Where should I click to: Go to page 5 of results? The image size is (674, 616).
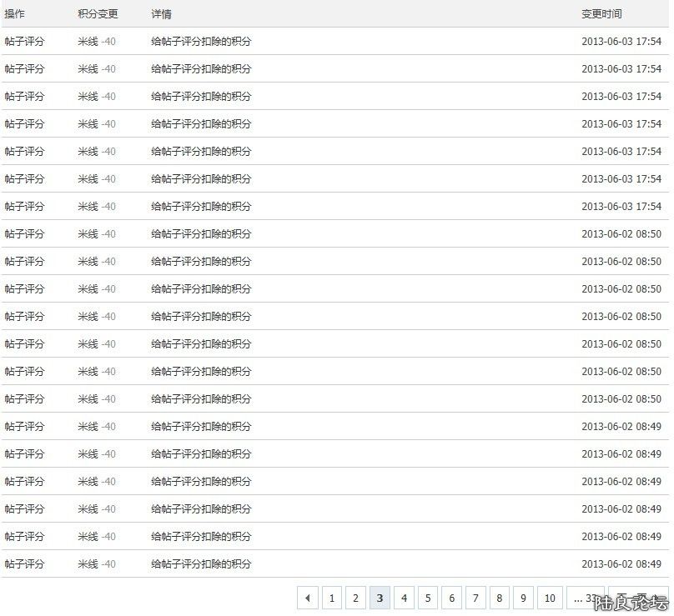click(x=428, y=598)
